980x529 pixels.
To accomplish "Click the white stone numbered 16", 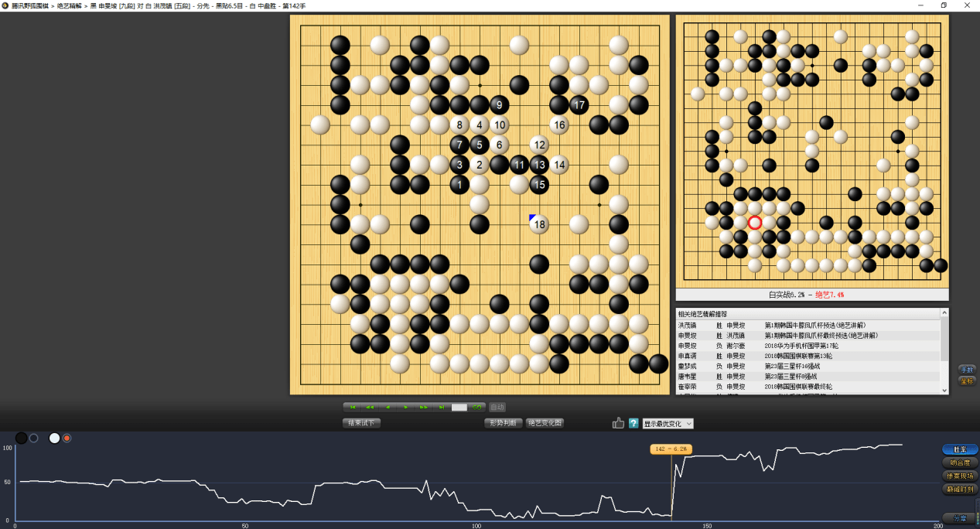I will tap(559, 125).
